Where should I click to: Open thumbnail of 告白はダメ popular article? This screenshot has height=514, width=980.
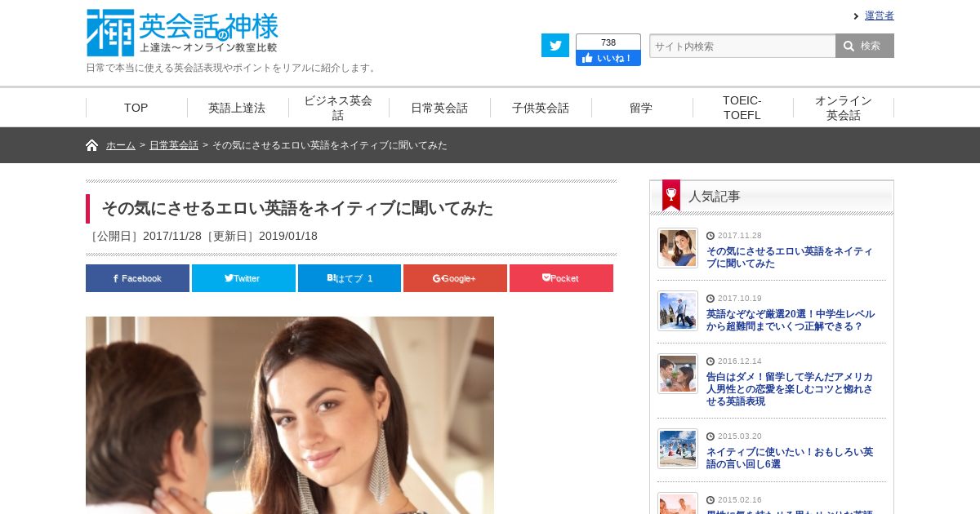[x=678, y=374]
